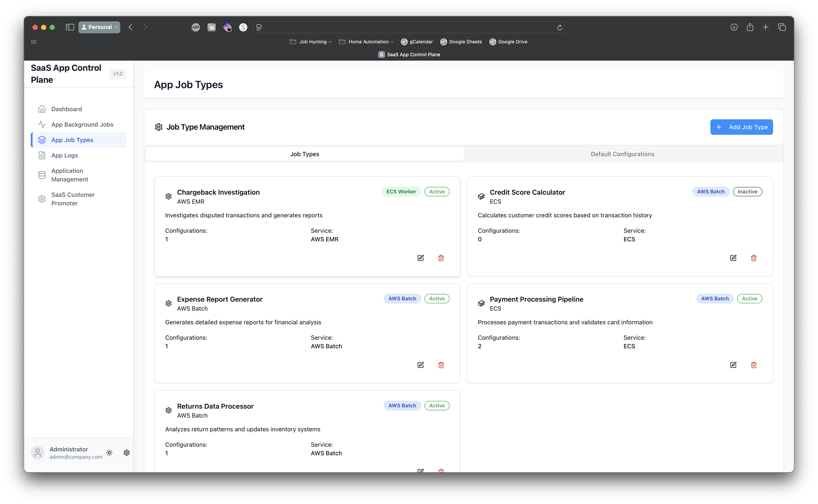The height and width of the screenshot is (504, 818).
Task: Open the gCalendar bookmark
Action: pyautogui.click(x=417, y=42)
